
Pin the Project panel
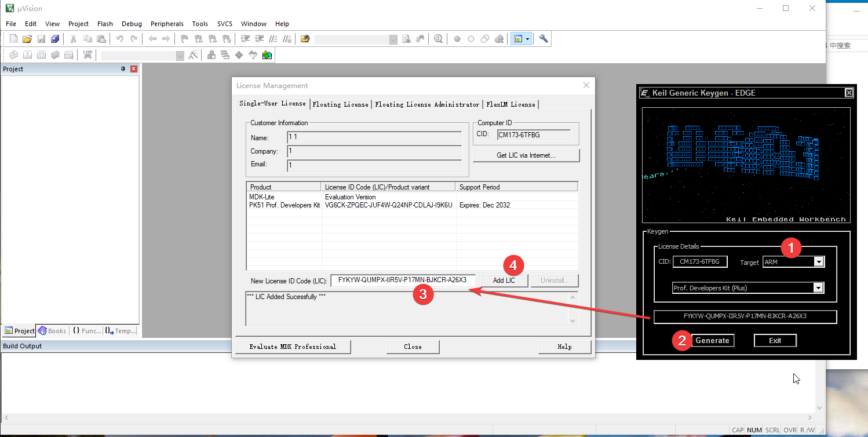click(123, 69)
